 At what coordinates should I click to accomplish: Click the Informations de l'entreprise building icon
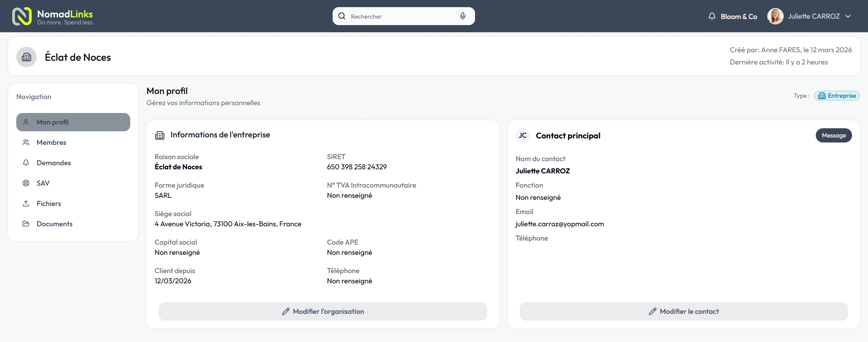click(x=160, y=135)
